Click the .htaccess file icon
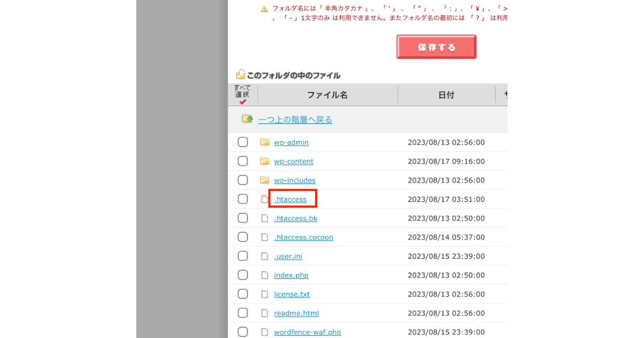 pos(264,199)
